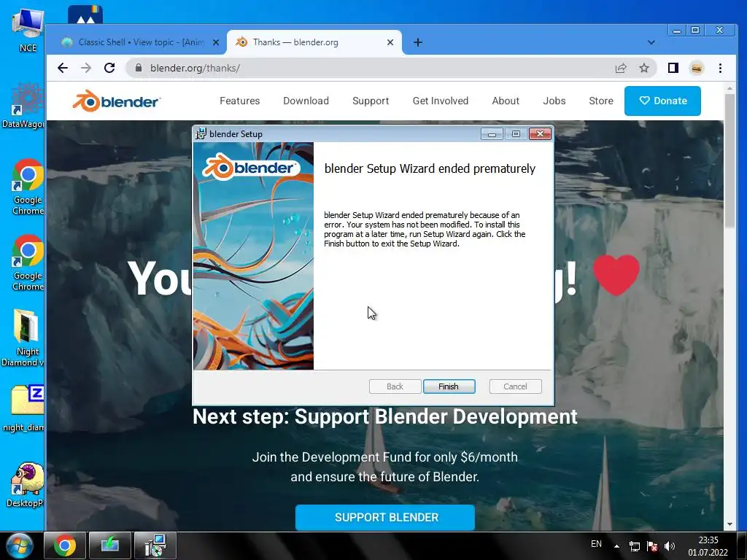747x560 pixels.
Task: Open a new browser tab
Action: (x=418, y=42)
